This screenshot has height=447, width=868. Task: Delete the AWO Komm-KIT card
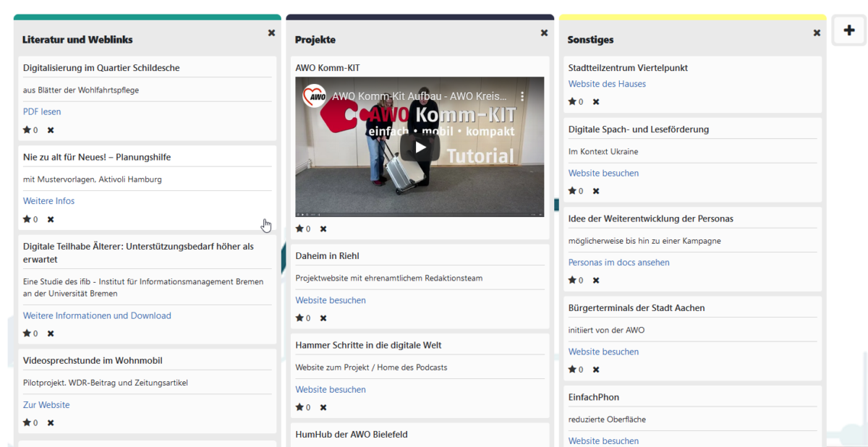point(323,229)
